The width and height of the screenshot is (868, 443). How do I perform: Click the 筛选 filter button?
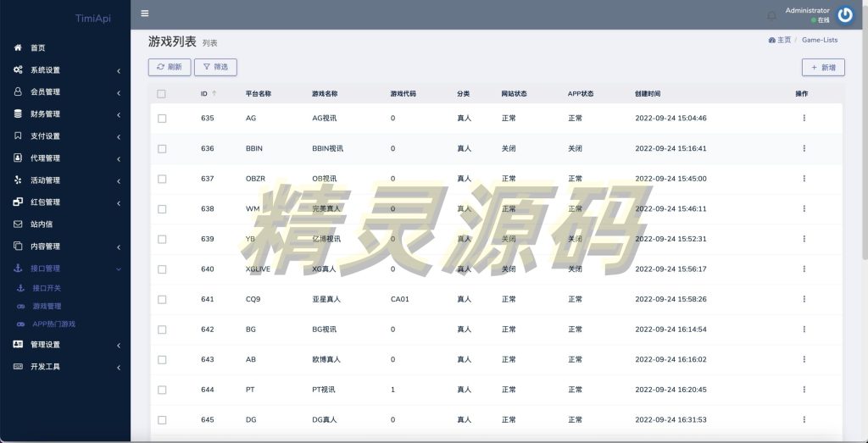[215, 67]
